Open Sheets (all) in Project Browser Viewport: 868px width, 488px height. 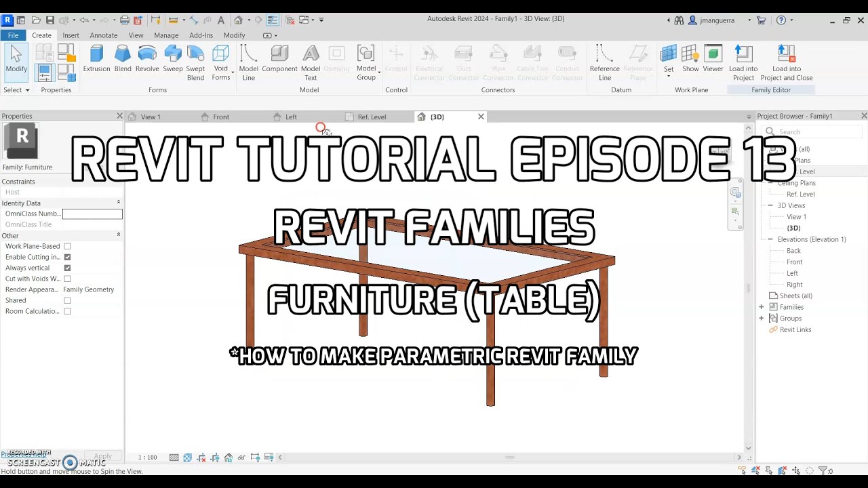pos(795,296)
